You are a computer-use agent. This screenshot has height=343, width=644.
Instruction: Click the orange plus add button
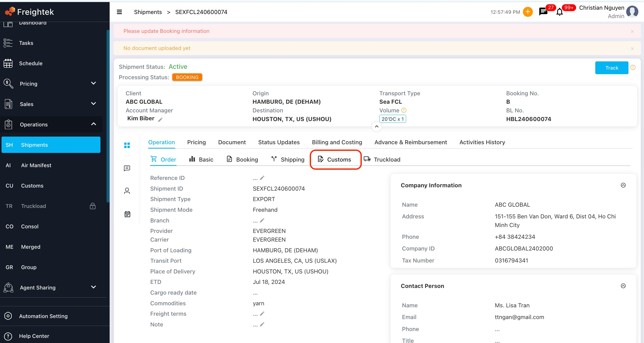[527, 12]
